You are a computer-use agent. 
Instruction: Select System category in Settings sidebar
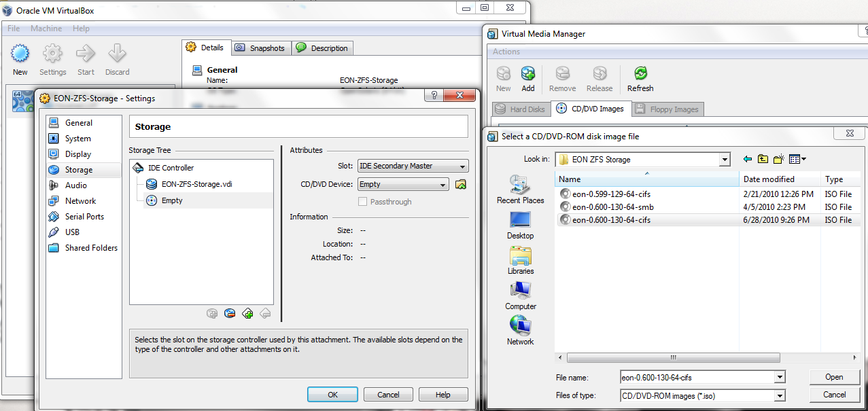(x=84, y=139)
